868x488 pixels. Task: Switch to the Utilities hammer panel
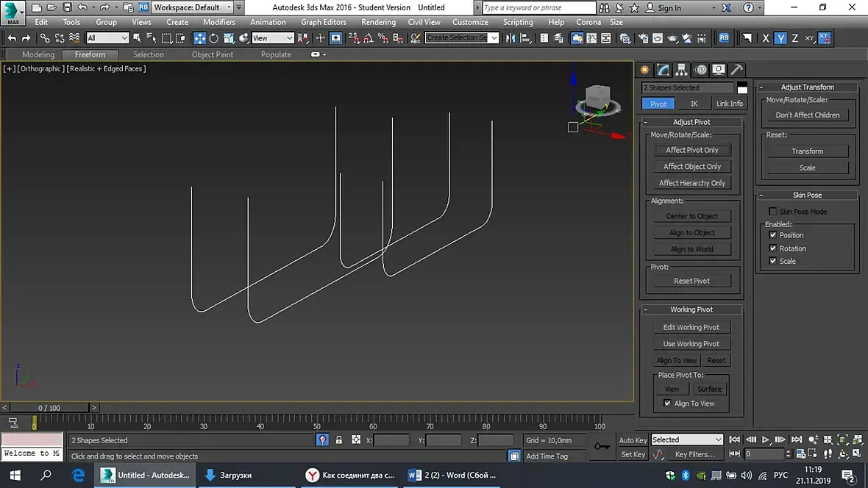(x=736, y=70)
